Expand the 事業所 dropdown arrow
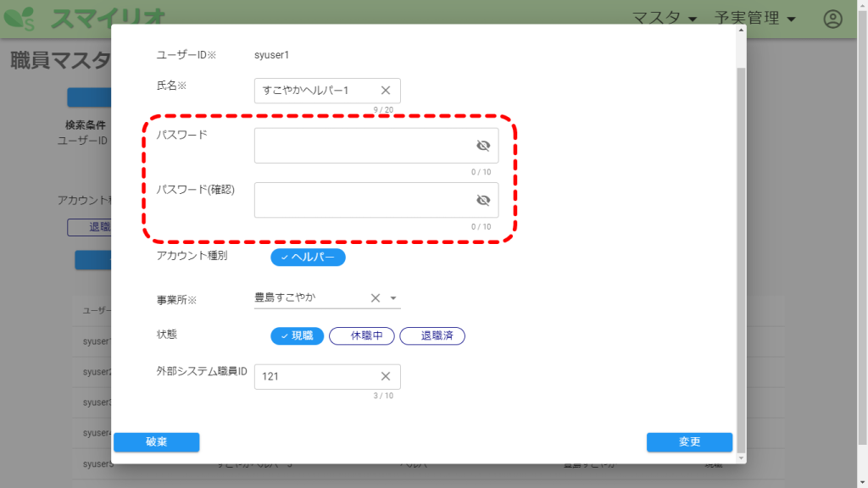The width and height of the screenshot is (868, 488). (x=393, y=298)
